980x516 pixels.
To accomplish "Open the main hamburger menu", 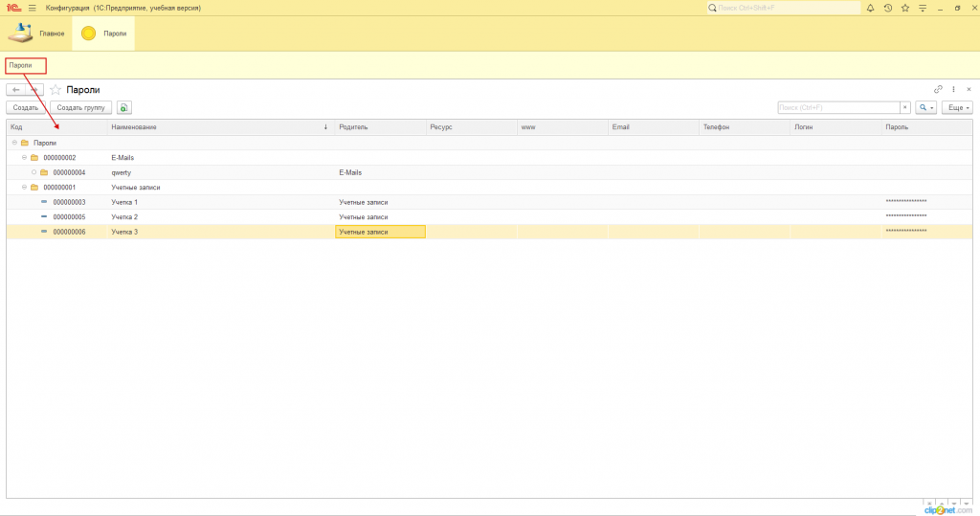I will point(32,8).
